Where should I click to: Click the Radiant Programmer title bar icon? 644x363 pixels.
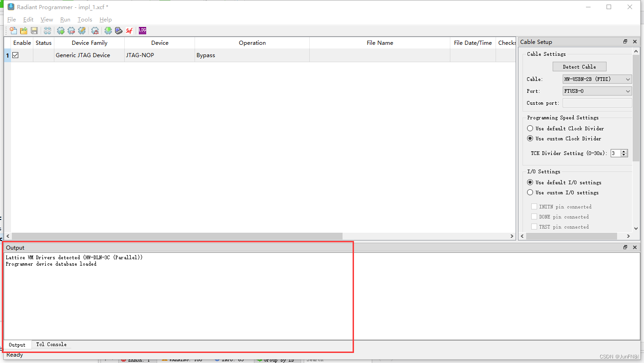point(11,7)
